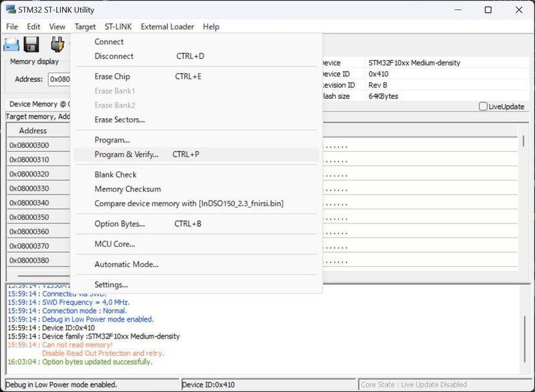
Task: Run Blank Check from the menu
Action: click(x=197, y=175)
